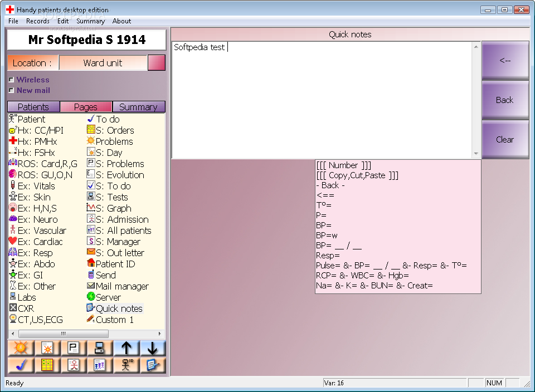
Task: Select the Pulse= &- BP= template line
Action: click(391, 265)
